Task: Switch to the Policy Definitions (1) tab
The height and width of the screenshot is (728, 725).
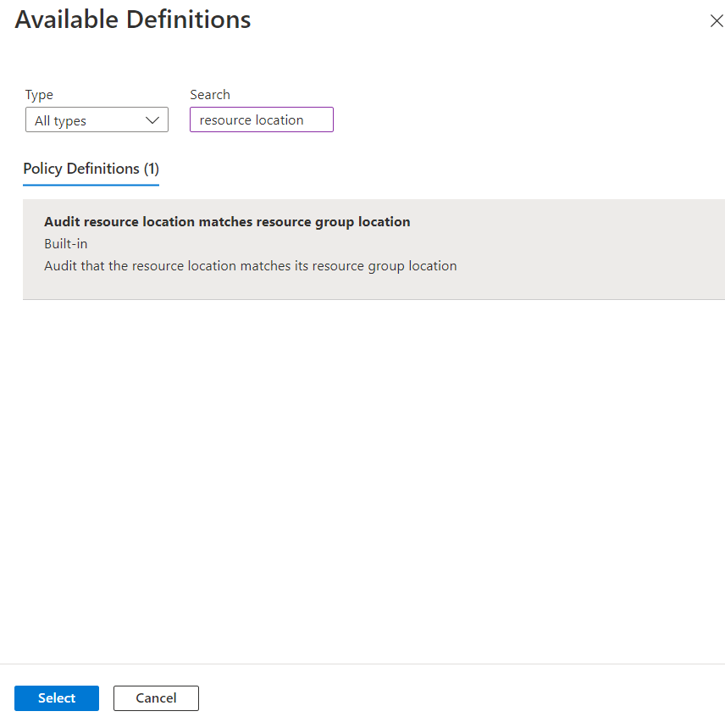Action: click(x=91, y=169)
